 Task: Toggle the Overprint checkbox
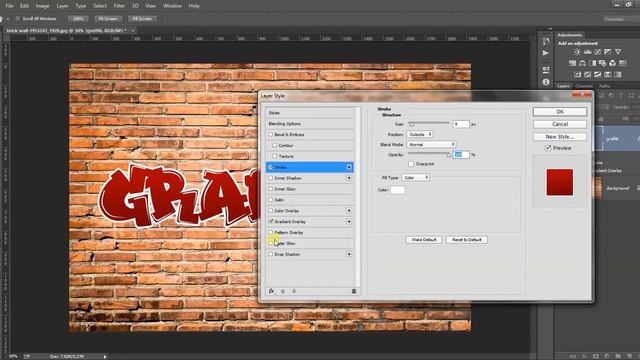click(411, 164)
